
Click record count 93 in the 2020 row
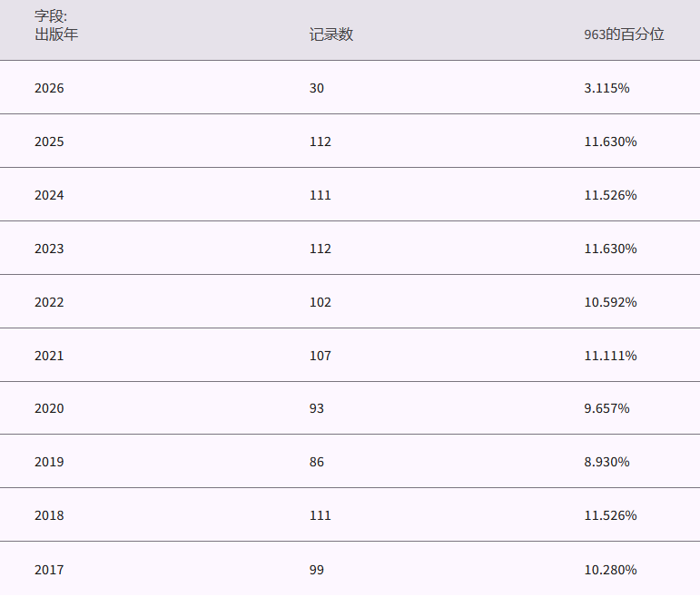(x=316, y=408)
